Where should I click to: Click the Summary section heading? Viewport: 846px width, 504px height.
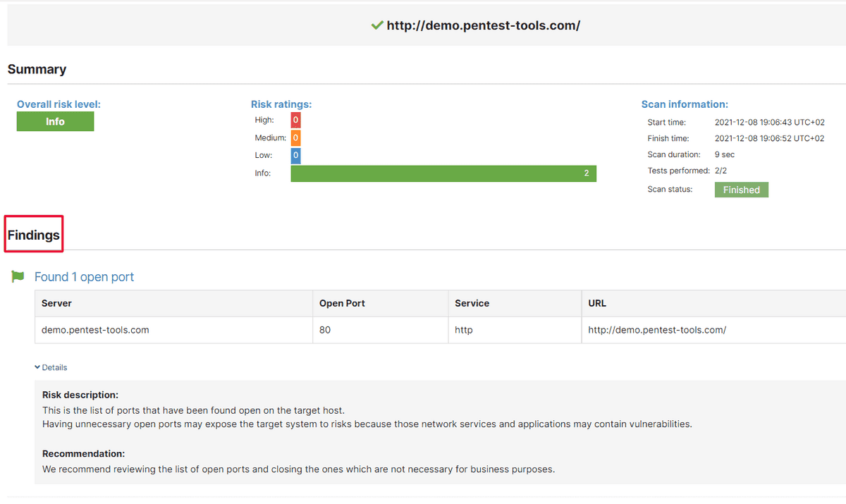[37, 69]
